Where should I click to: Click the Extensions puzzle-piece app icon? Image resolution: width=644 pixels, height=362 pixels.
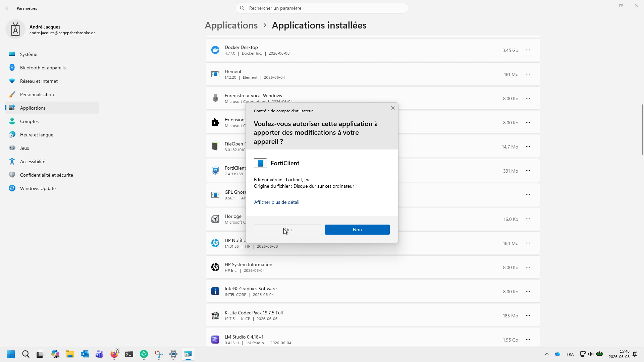(215, 123)
